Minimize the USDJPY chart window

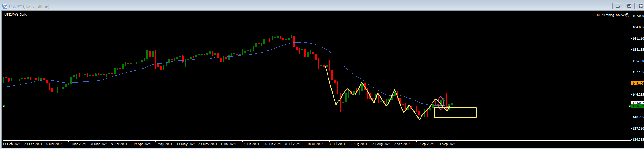[x=617, y=6]
